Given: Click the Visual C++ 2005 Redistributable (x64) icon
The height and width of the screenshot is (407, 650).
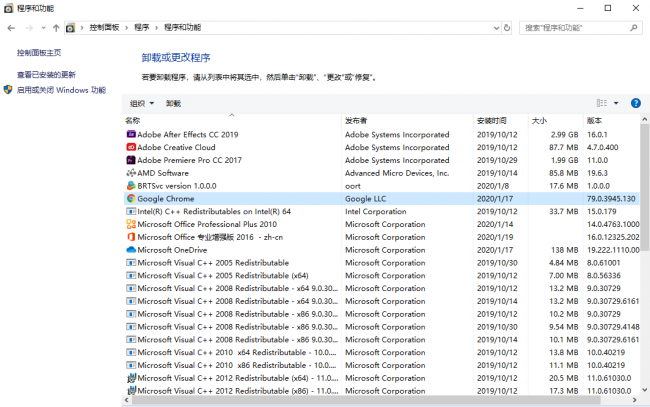Looking at the screenshot, I should (131, 276).
